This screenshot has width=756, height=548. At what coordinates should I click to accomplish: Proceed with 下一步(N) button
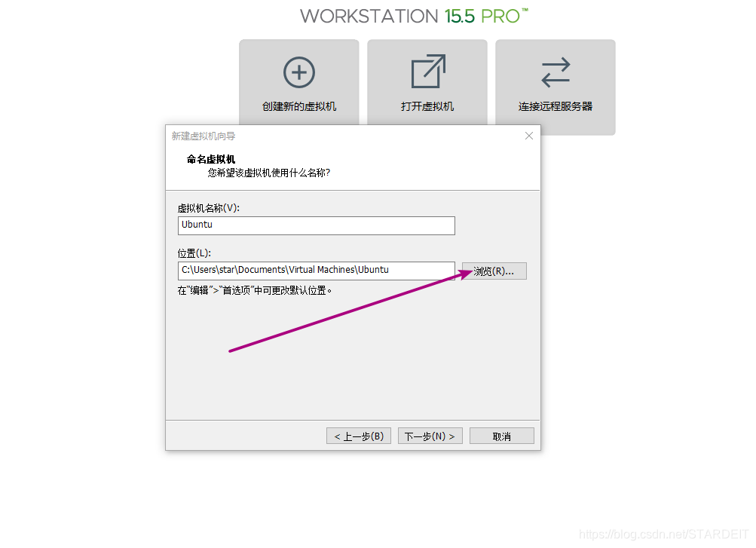click(x=430, y=436)
